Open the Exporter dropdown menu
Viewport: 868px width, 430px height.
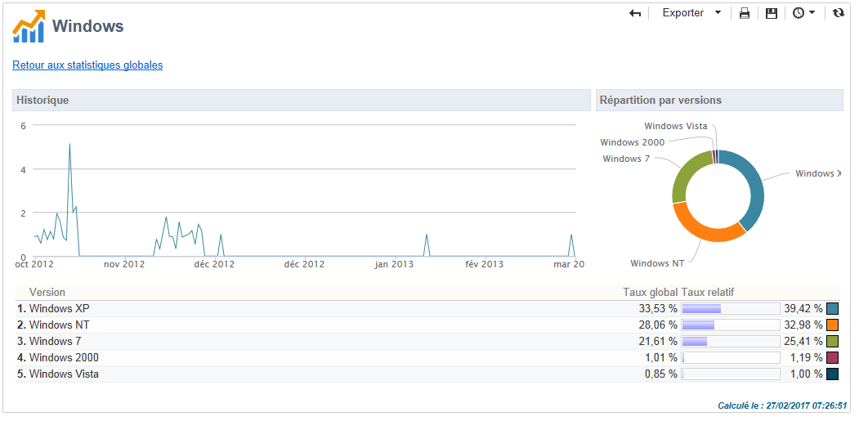(x=692, y=13)
